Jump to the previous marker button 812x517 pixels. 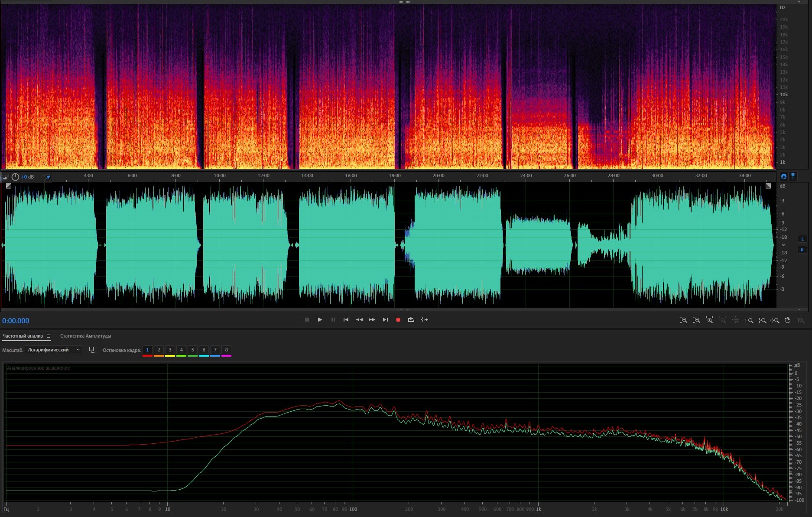tap(346, 320)
